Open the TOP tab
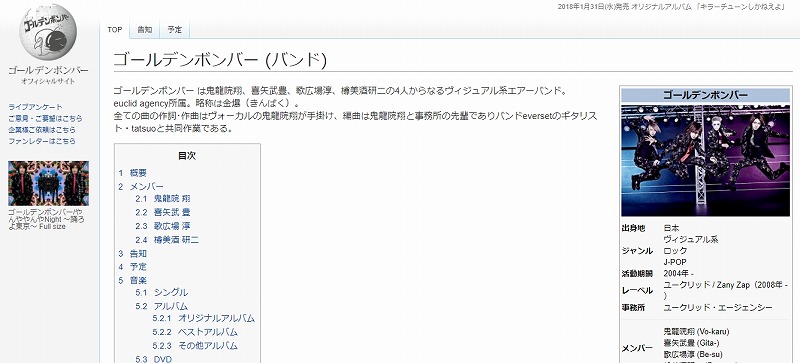800x363 pixels. [115, 30]
